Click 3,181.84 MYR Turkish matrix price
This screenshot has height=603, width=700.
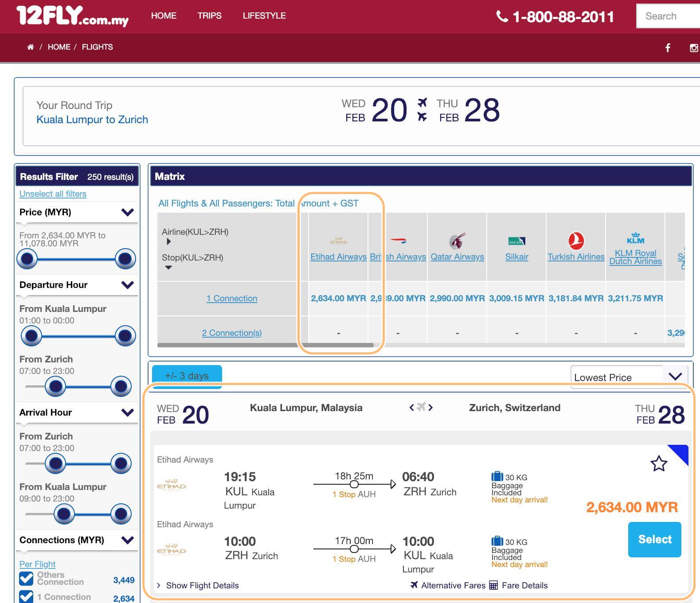[576, 298]
